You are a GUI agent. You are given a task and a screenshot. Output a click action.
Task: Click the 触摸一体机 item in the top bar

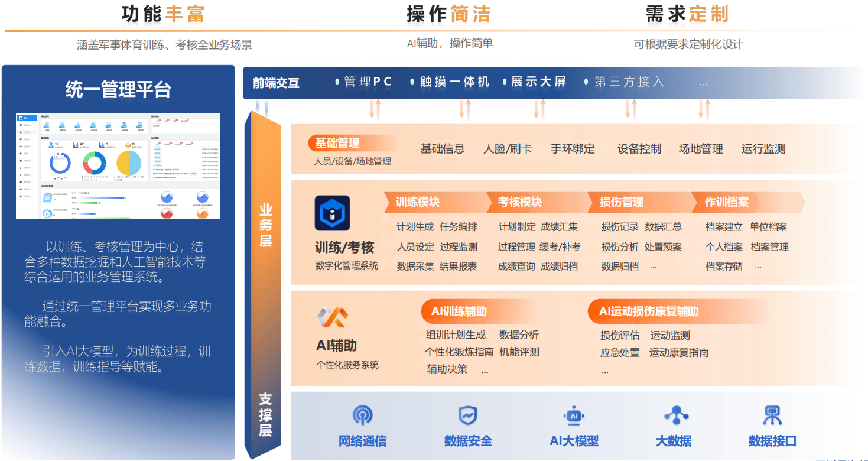[x=454, y=82]
